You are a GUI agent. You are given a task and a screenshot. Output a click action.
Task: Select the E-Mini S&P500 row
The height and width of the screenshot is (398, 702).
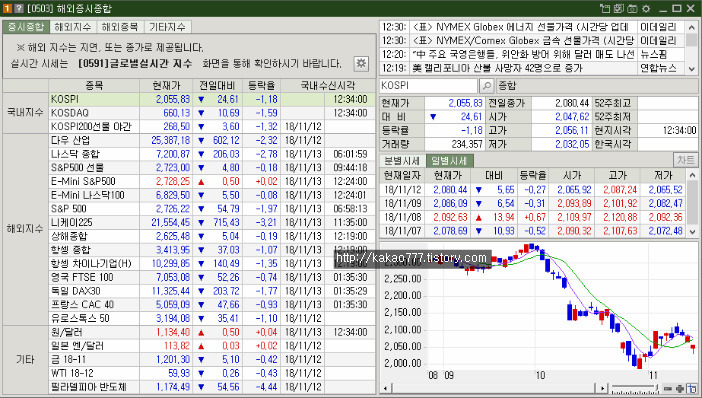[212, 181]
